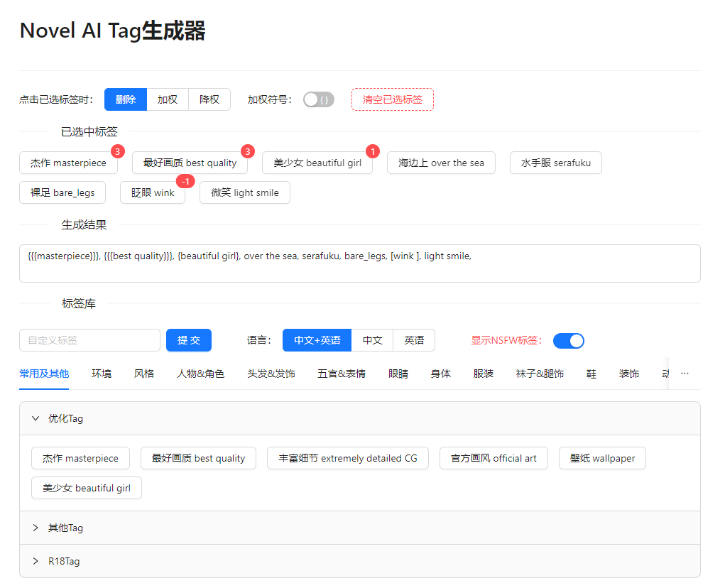Switch to the 五官&表情 tab
720x588 pixels.
click(341, 374)
